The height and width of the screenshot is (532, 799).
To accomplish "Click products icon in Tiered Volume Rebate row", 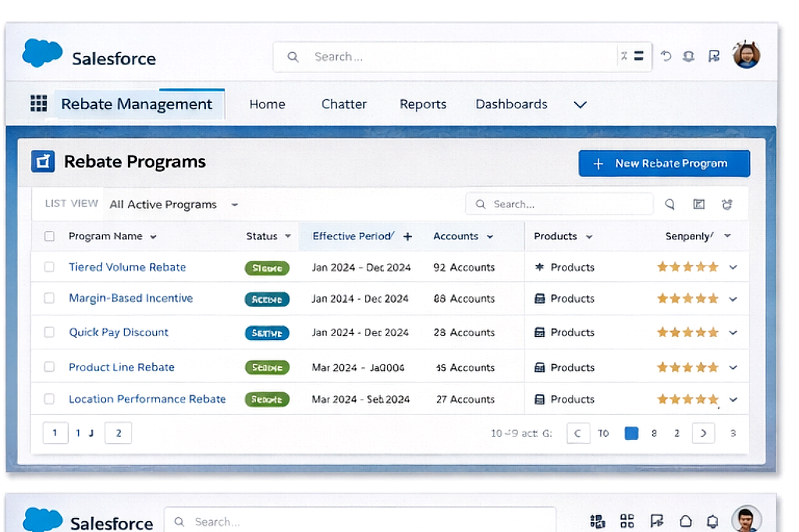I will click(x=540, y=267).
